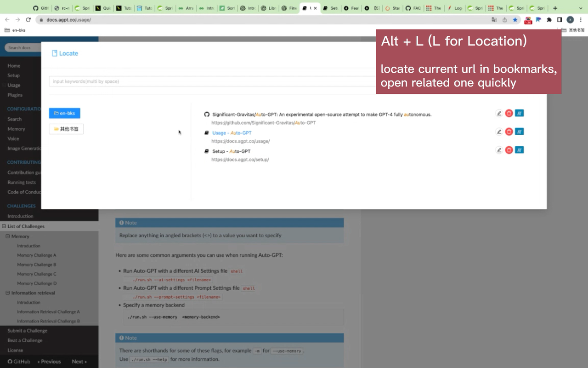The width and height of the screenshot is (588, 368).
Task: Click the blue bookmark star icon
Action: [x=515, y=20]
